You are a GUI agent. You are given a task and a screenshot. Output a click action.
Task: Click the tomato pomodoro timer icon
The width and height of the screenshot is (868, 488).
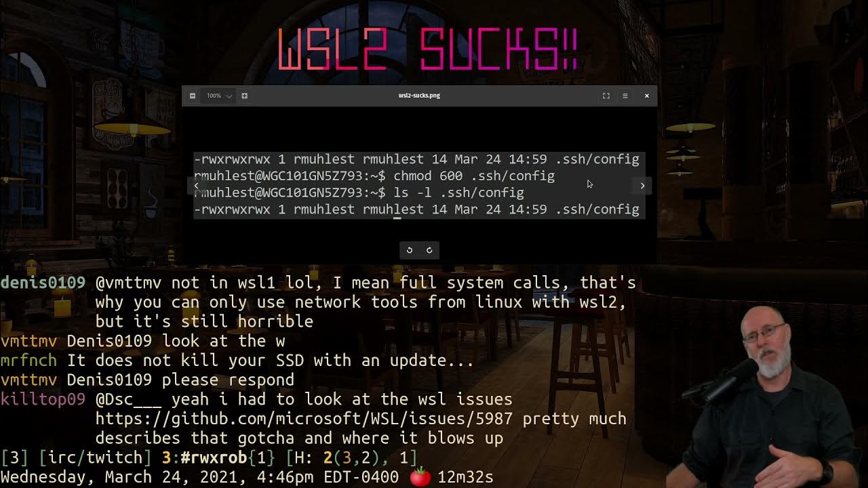coord(420,476)
